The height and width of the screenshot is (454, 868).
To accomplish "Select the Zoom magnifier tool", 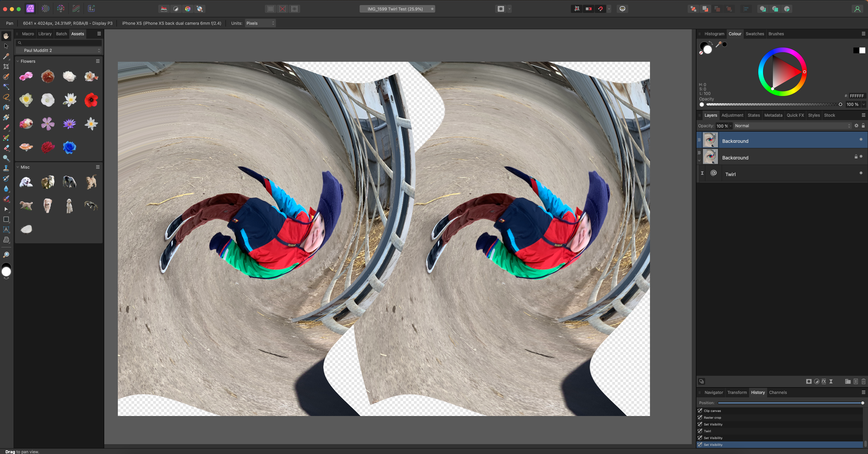I will [6, 254].
